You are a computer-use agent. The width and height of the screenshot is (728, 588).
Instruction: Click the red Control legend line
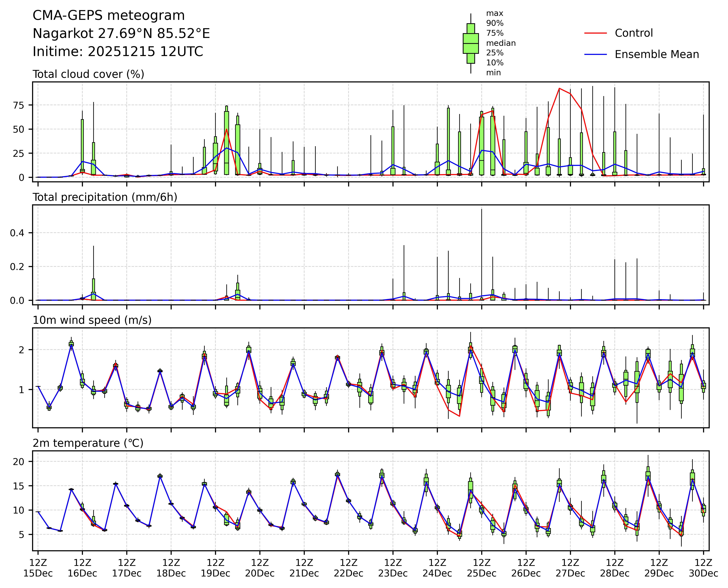pos(595,33)
